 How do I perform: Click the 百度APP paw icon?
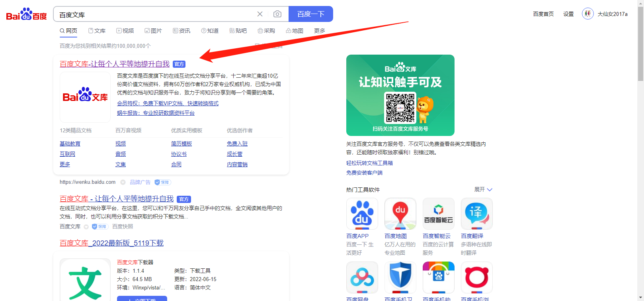click(362, 214)
